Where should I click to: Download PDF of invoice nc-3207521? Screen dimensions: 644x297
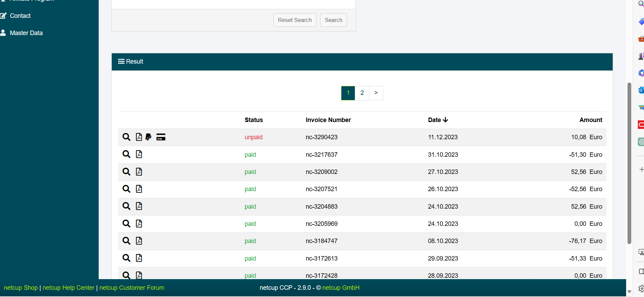(139, 189)
